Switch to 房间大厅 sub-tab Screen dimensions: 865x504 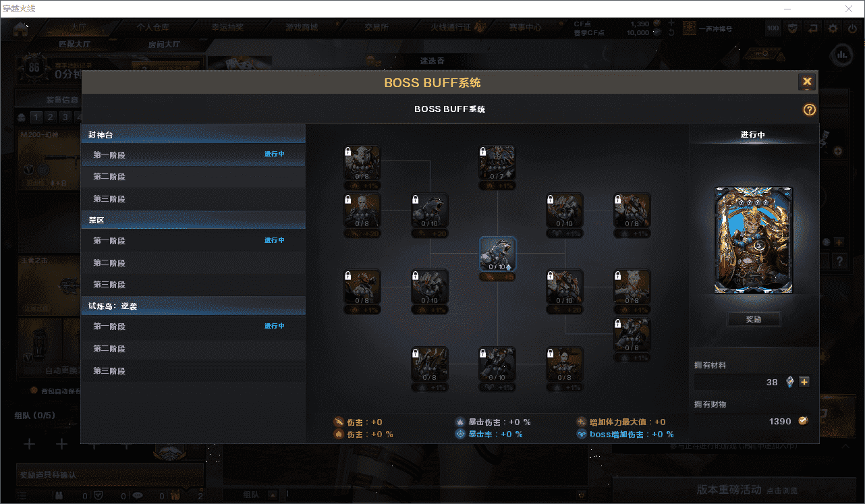point(165,45)
